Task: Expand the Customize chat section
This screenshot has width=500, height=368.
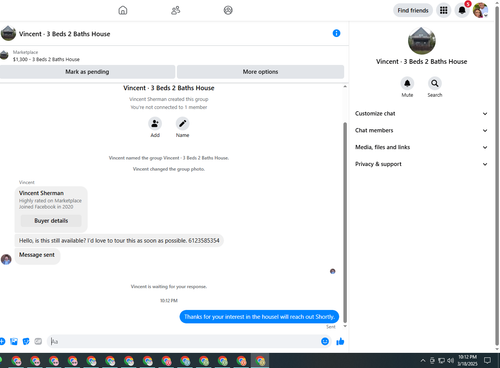Action: [x=421, y=114]
